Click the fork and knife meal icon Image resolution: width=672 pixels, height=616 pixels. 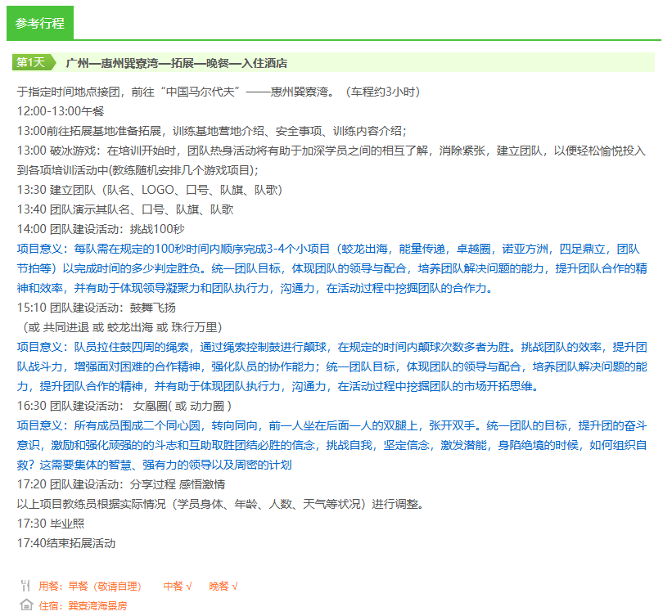click(x=25, y=585)
